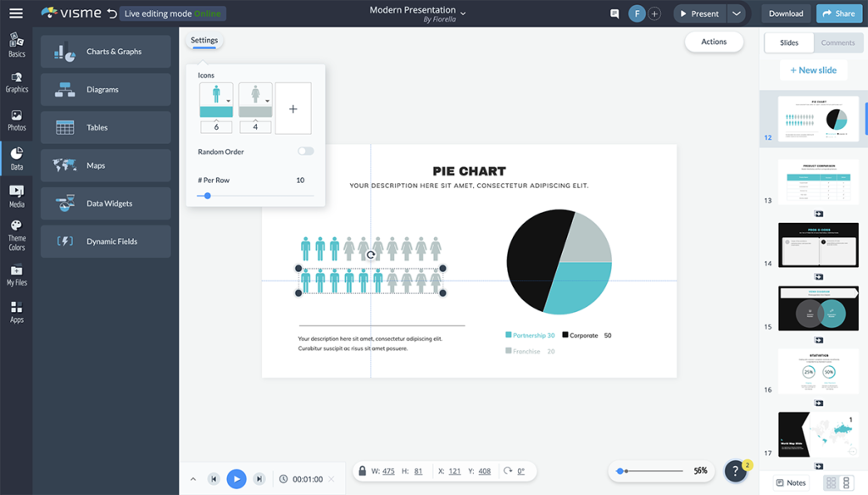This screenshot has height=495, width=868.
Task: Open the Actions menu
Action: pyautogui.click(x=714, y=42)
